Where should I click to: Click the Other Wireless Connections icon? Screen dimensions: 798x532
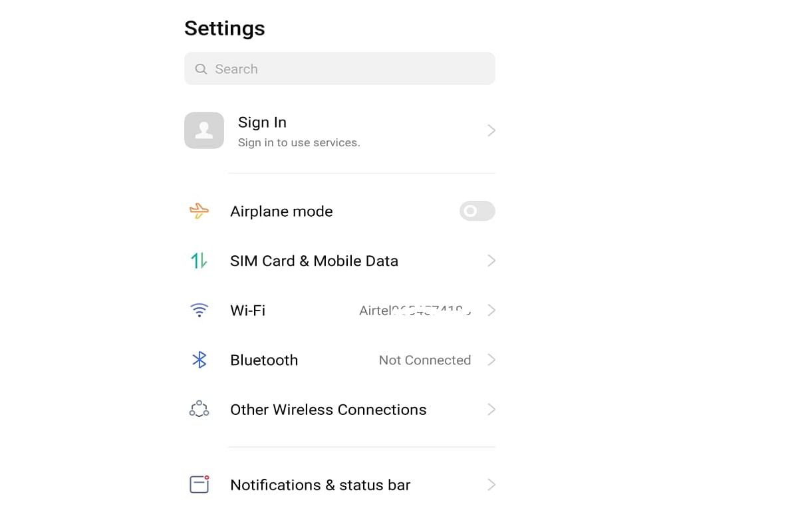click(198, 410)
